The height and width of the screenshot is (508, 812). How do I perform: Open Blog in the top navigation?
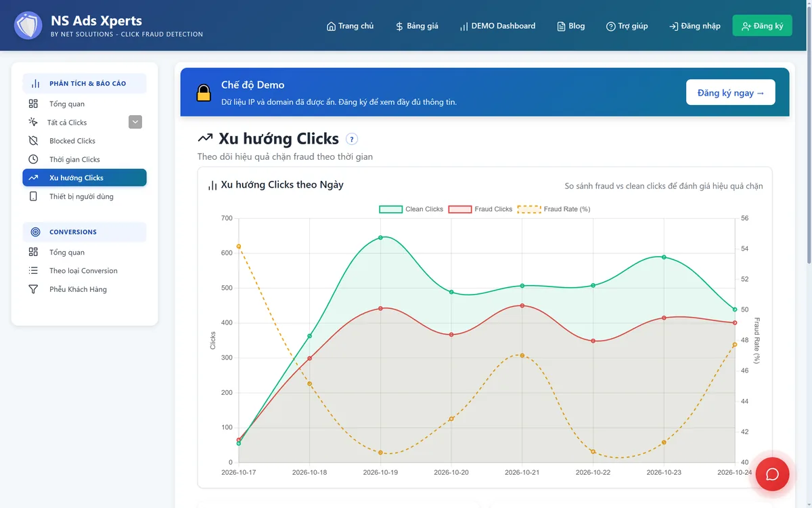pos(570,26)
